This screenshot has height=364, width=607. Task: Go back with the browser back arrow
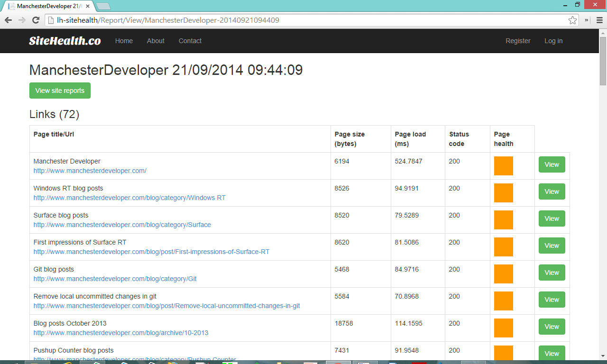click(8, 20)
